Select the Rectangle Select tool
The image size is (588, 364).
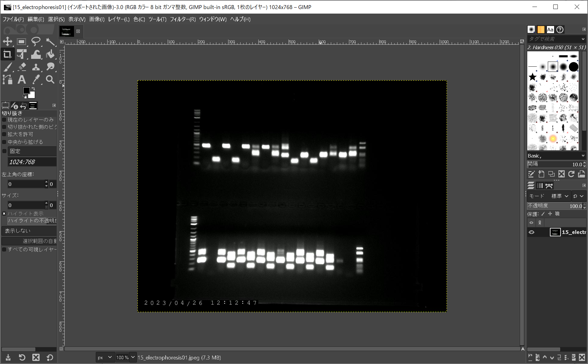tap(21, 41)
